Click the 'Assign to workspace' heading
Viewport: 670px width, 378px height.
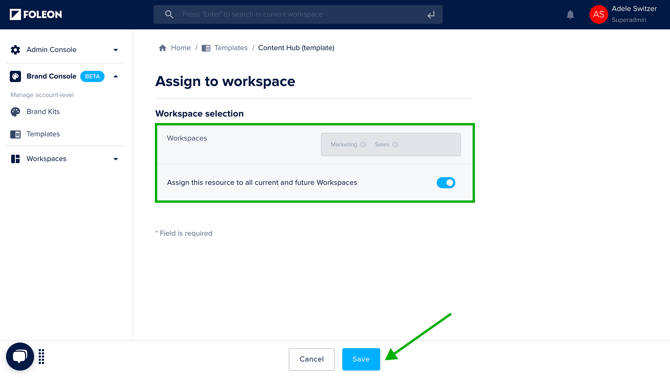(x=225, y=81)
